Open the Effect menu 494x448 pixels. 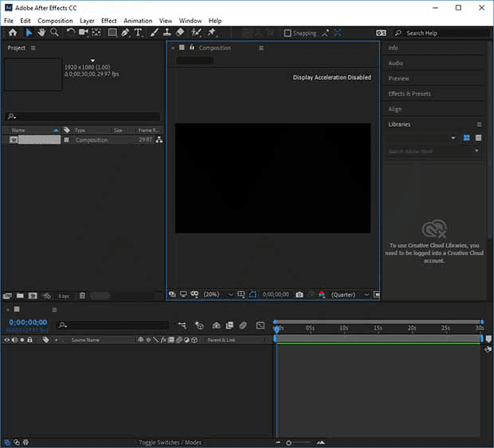[108, 21]
